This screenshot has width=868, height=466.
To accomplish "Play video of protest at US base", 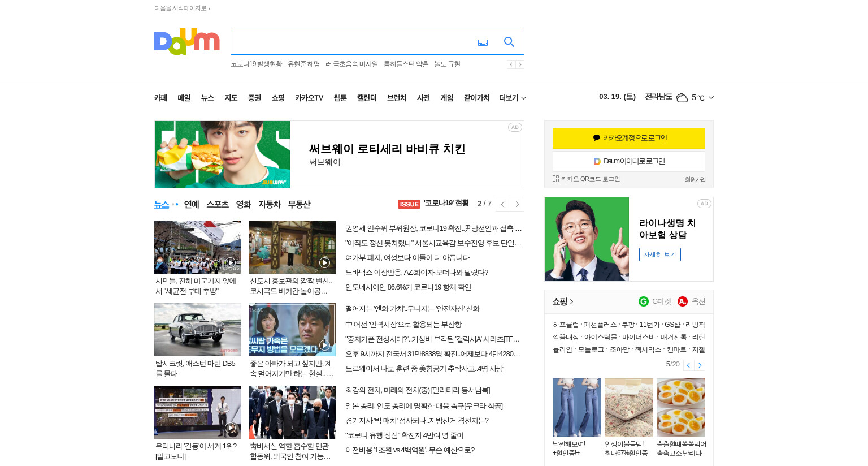I will 230,262.
